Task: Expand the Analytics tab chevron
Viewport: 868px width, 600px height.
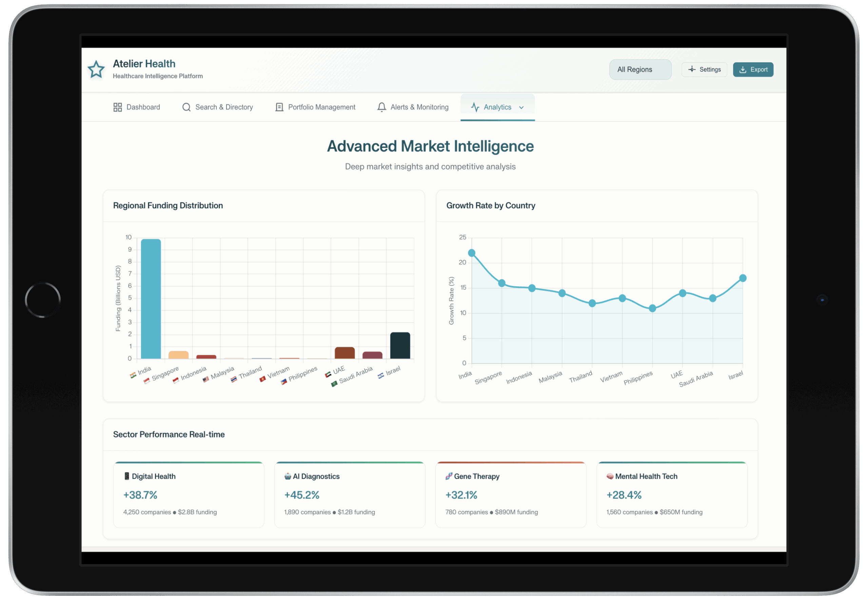Action: (521, 107)
